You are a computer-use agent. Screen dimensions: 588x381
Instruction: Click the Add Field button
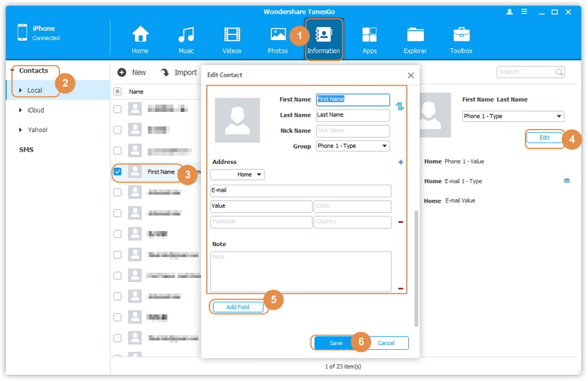tap(238, 307)
